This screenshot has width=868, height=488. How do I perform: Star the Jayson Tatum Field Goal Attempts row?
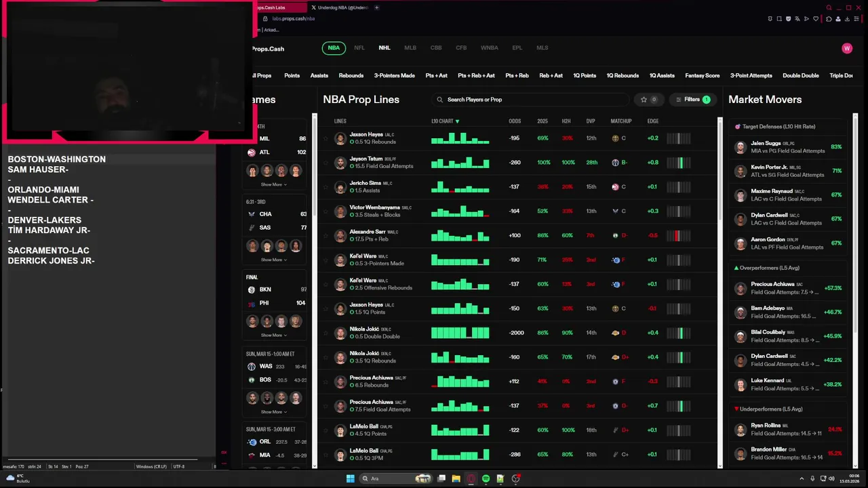[x=325, y=163]
